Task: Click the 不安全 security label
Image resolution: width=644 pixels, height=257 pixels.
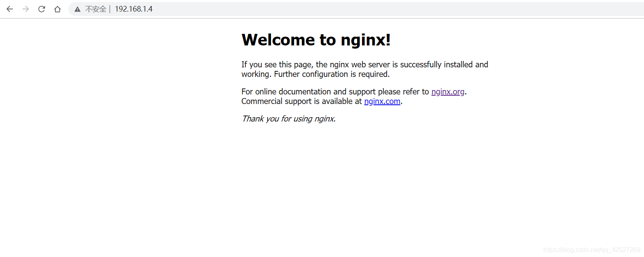Action: click(96, 9)
